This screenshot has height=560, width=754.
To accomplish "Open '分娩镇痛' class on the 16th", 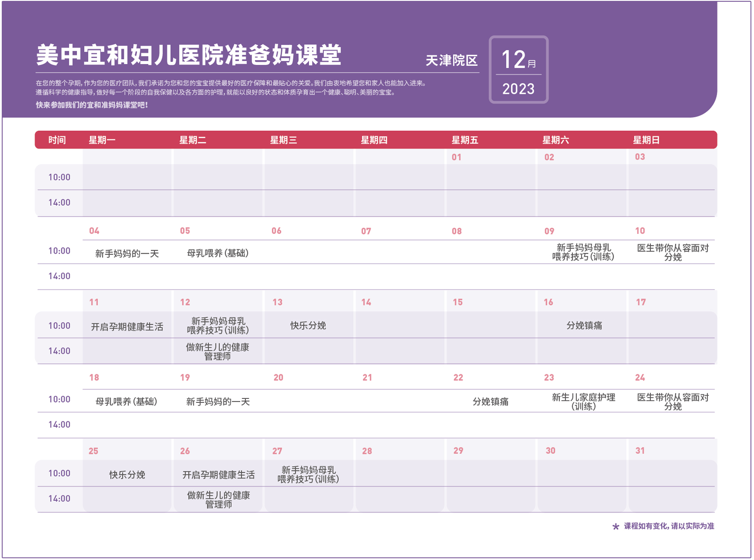I will pos(584,326).
